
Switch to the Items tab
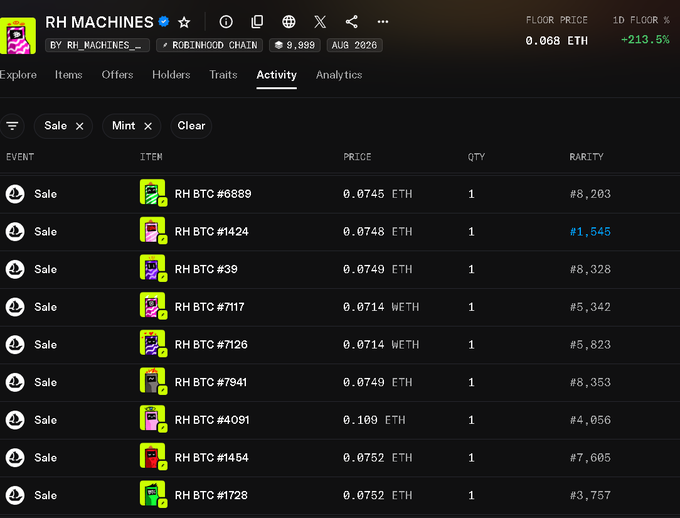pos(69,75)
